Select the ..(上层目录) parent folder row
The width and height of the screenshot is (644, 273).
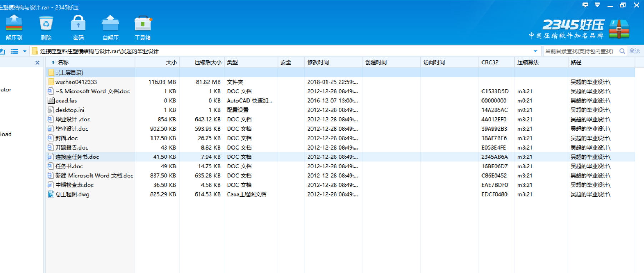coord(340,72)
